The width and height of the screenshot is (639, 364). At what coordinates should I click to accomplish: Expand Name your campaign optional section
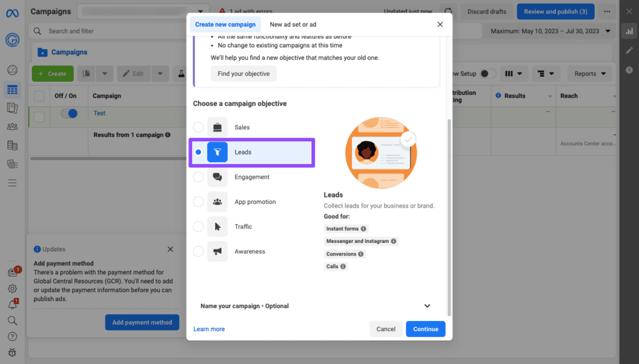point(315,306)
